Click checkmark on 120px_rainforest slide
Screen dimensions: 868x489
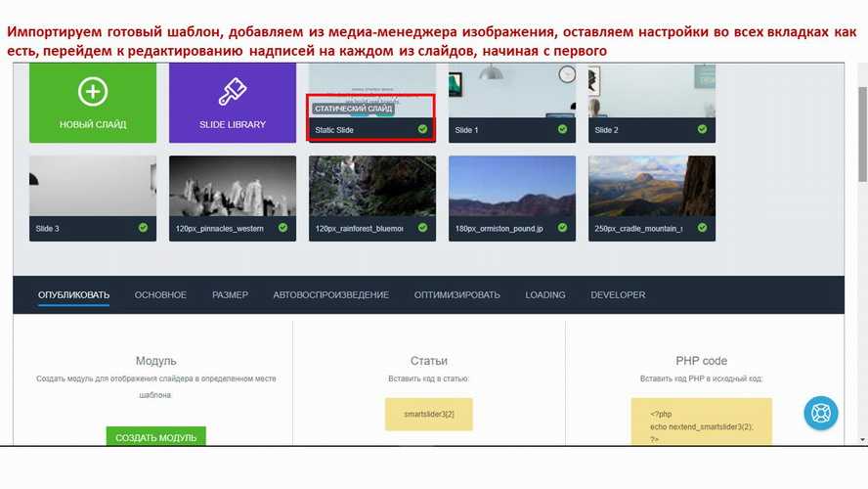tap(422, 228)
